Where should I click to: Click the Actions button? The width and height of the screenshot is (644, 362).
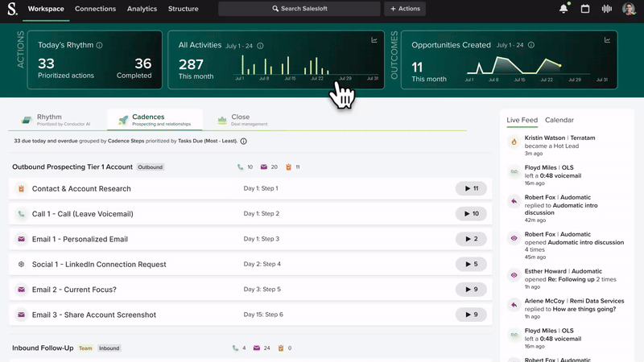tap(405, 9)
